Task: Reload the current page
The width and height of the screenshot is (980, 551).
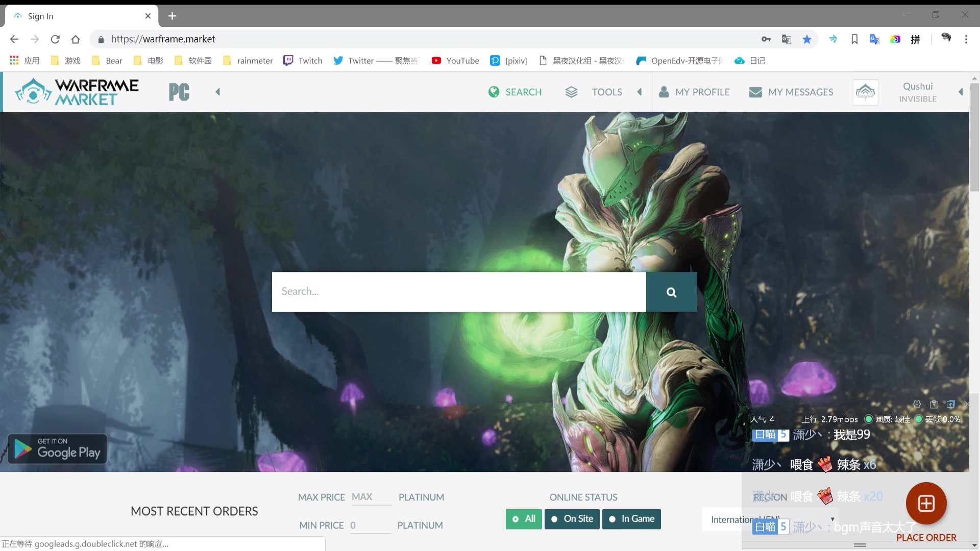Action: click(x=55, y=39)
